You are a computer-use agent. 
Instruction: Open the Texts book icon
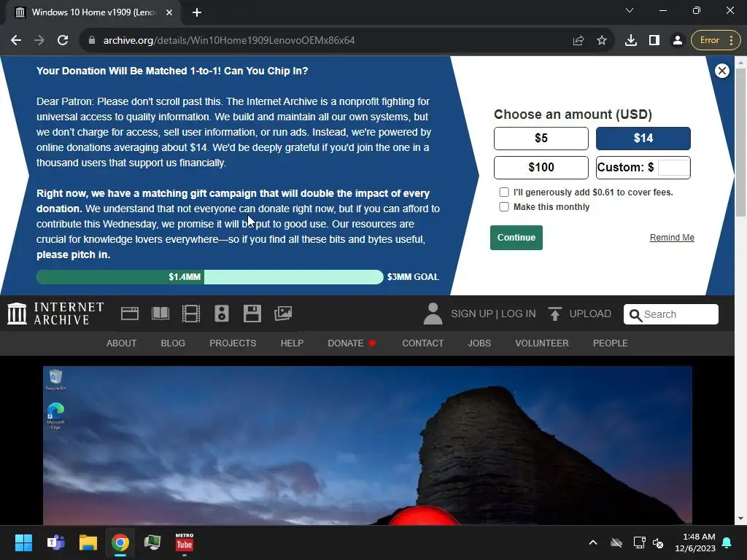[160, 314]
